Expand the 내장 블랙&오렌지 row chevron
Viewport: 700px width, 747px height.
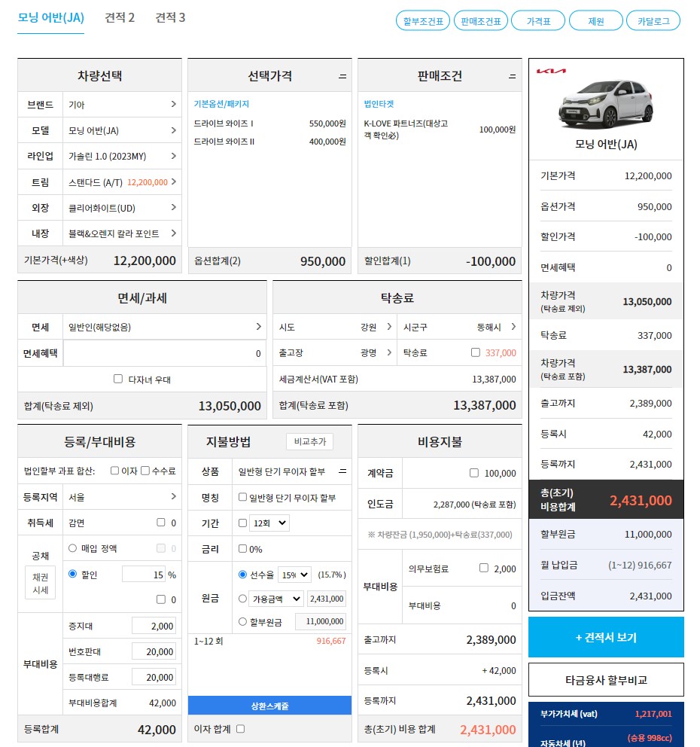point(173,233)
